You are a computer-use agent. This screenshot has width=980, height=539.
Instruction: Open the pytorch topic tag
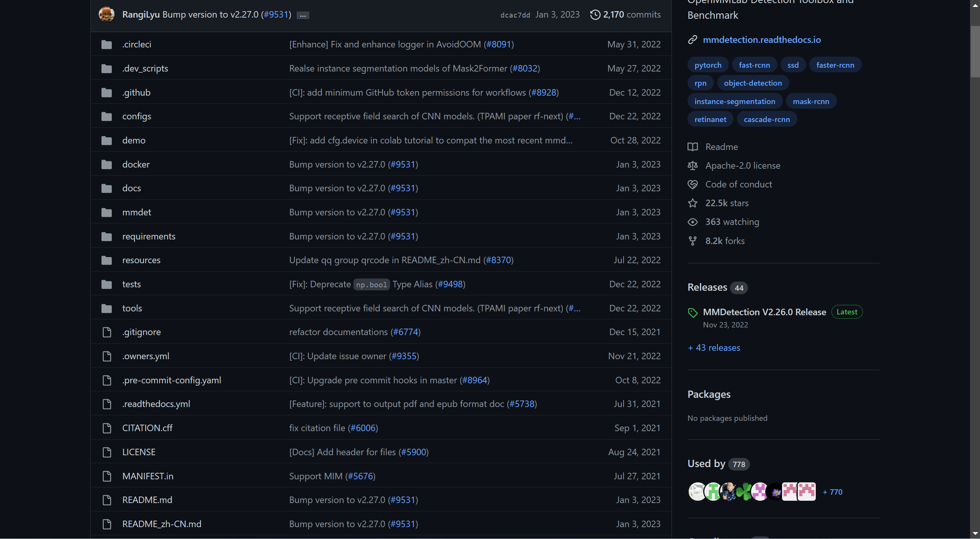(x=708, y=65)
